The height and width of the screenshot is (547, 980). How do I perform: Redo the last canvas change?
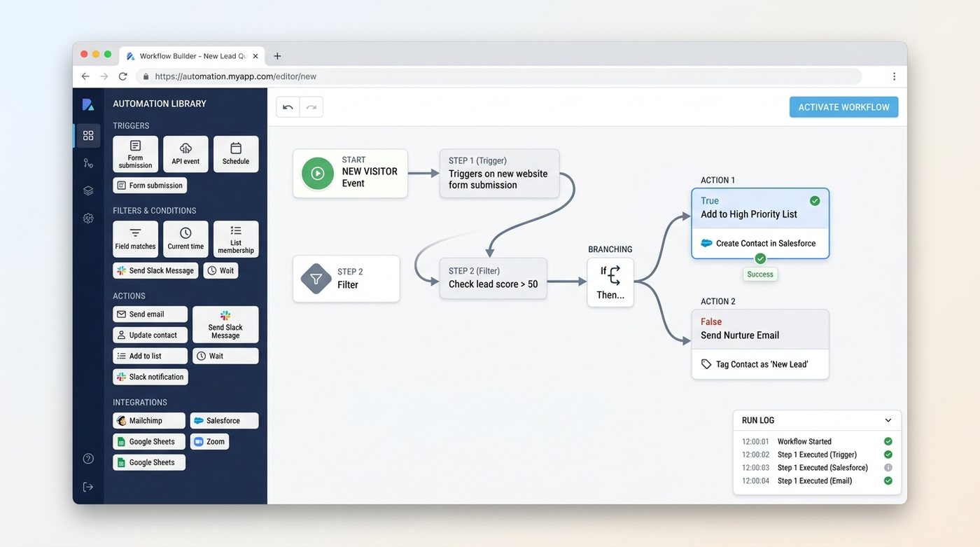point(311,107)
